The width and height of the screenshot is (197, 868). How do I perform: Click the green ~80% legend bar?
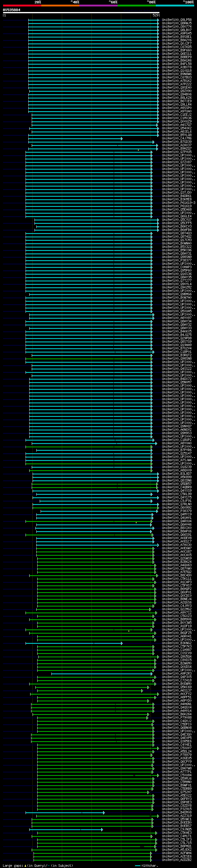tap(136, 6)
